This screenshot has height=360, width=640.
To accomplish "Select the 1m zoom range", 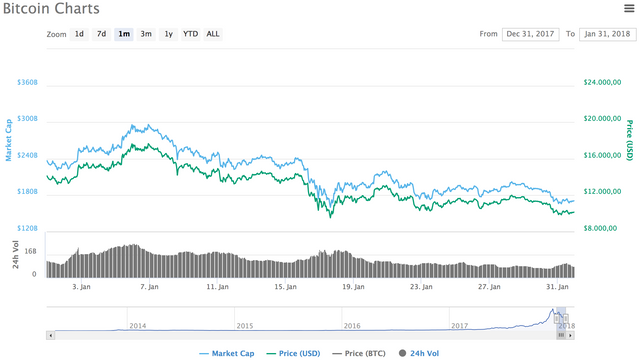I will point(124,34).
